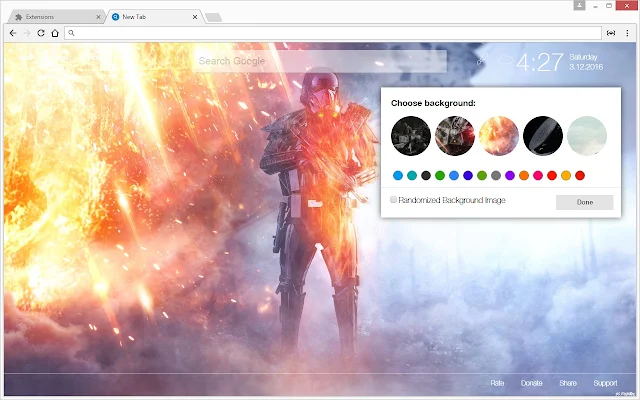Focus the Search Google box
Image resolution: width=640 pixels, height=400 pixels.
(x=319, y=61)
